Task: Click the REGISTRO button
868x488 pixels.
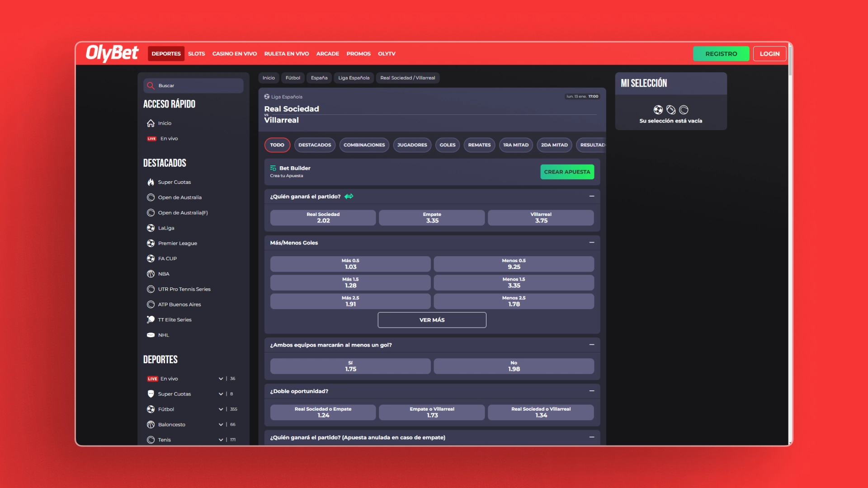Action: 721,54
